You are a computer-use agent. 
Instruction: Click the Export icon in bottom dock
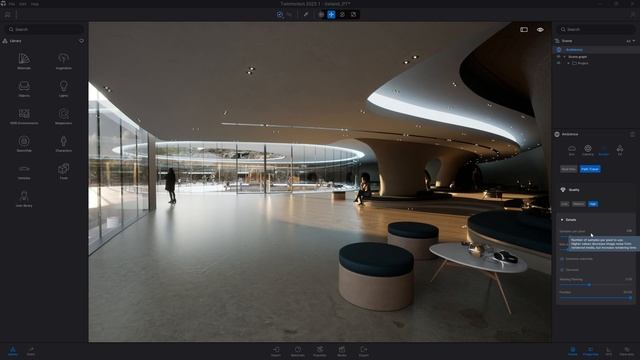363,351
